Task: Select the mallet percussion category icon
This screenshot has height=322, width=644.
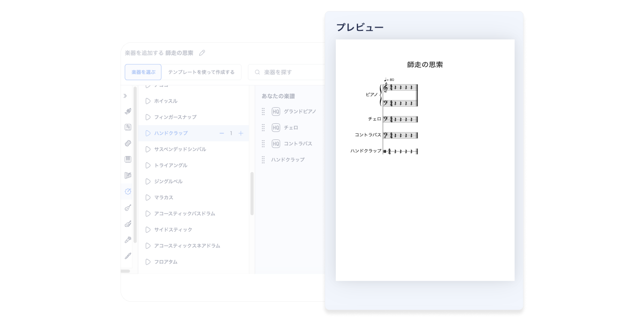Action: tap(128, 175)
